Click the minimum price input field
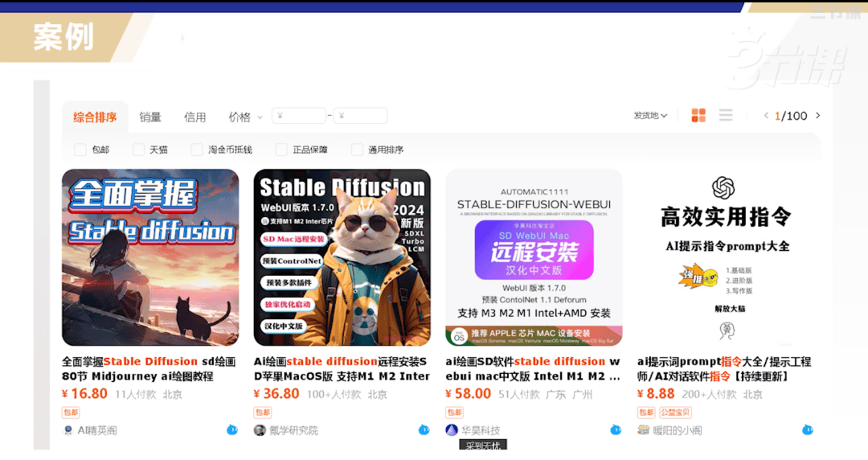868x460 pixels. 299,117
